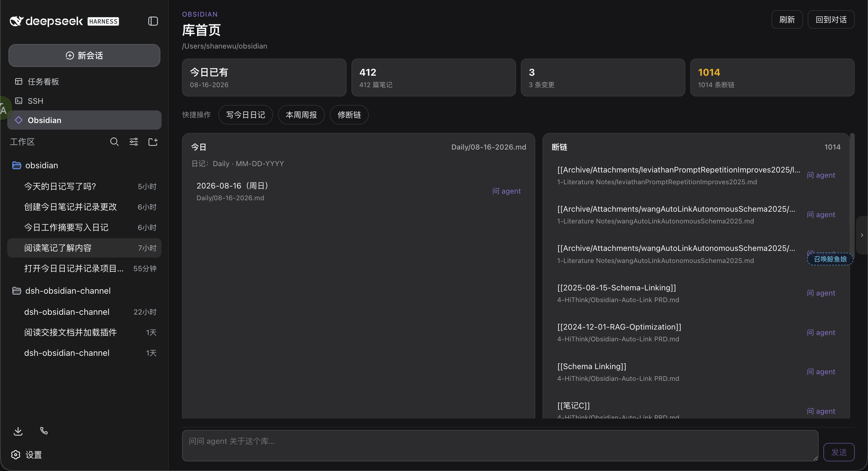868x471 pixels.
Task: Click the task board icon
Action: click(18, 82)
